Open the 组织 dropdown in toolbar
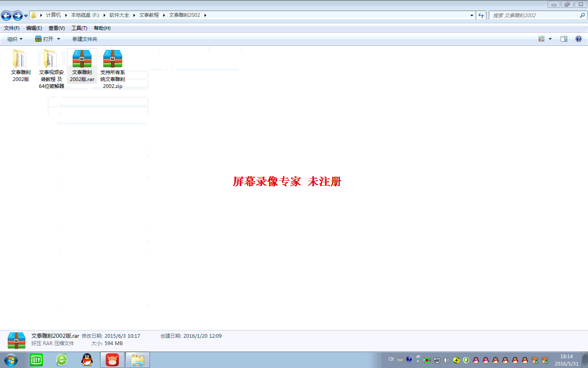Image resolution: width=588 pixels, height=368 pixels. (15, 39)
